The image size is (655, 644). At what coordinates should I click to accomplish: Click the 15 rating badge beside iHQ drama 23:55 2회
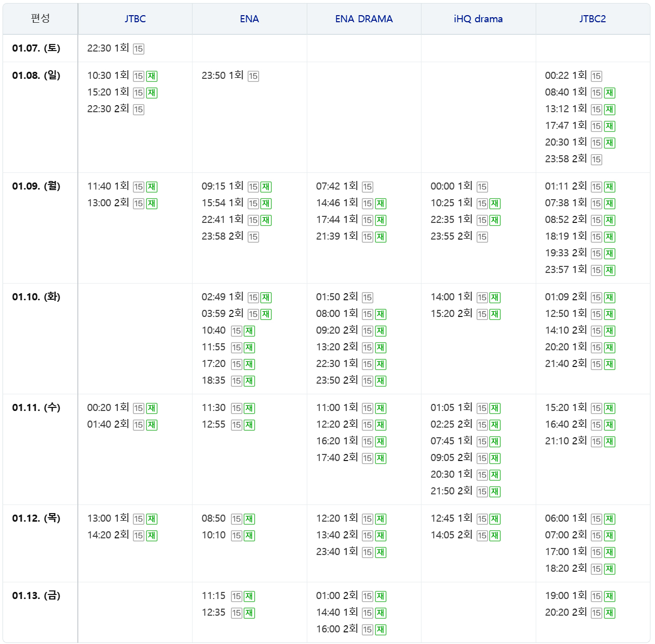[x=482, y=237]
